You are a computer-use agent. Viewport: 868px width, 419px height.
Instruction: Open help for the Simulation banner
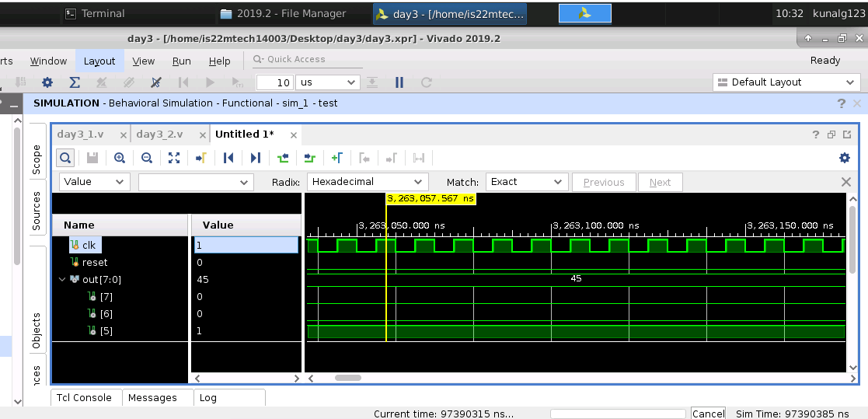pos(842,103)
